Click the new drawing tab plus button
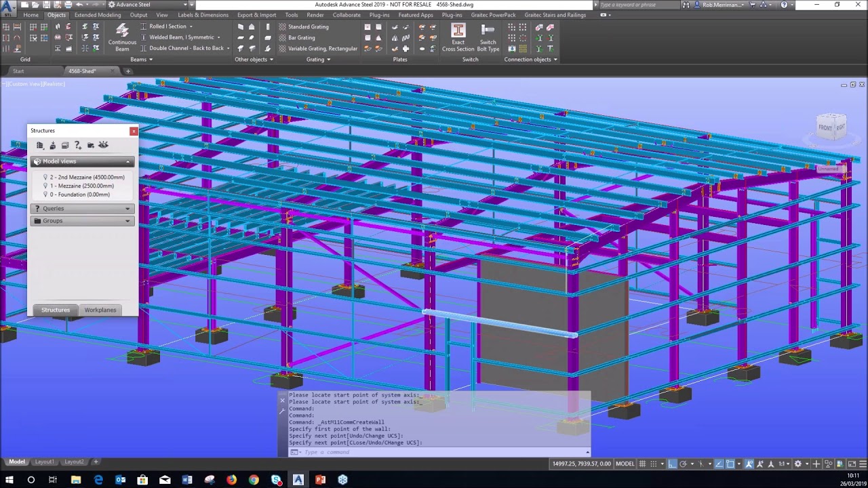The height and width of the screenshot is (488, 868). 127,71
